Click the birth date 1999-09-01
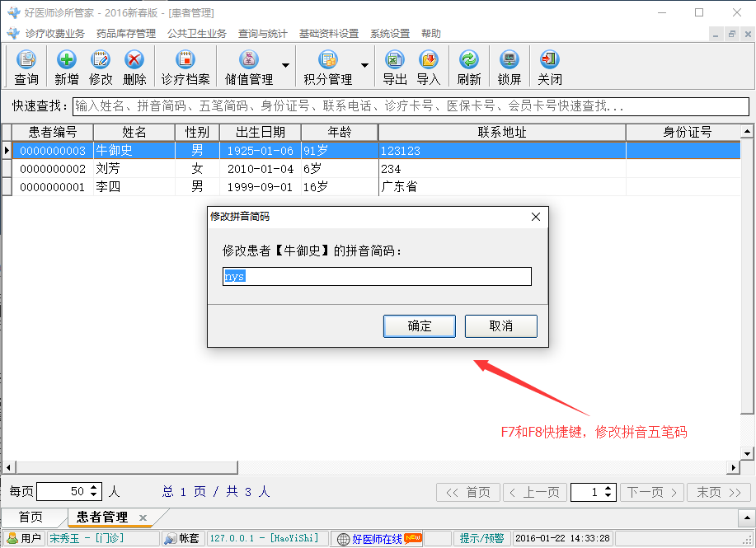This screenshot has width=756, height=548. [261, 187]
